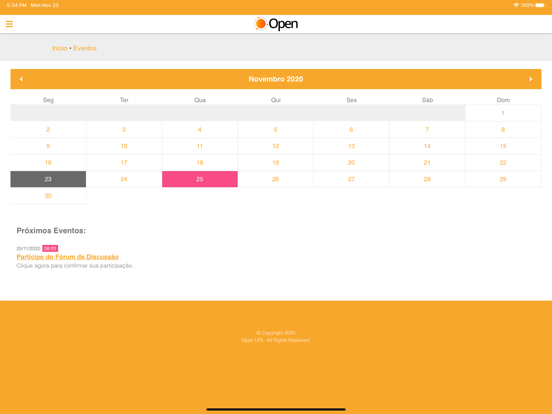The width and height of the screenshot is (552, 414).
Task: Tap the iPad home indicator bar
Action: 276,409
